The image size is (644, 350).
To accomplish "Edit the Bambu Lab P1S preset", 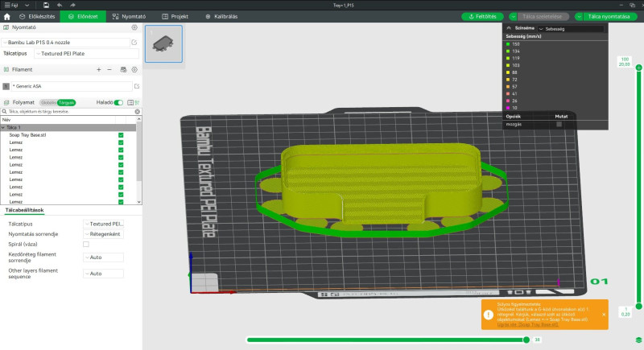I will [x=134, y=43].
